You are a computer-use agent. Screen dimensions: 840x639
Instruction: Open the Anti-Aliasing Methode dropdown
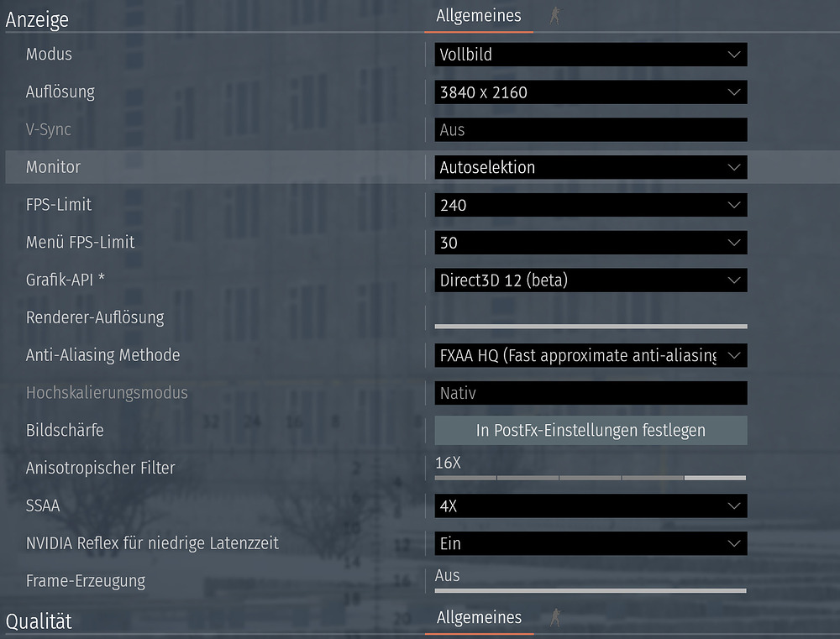[591, 356]
